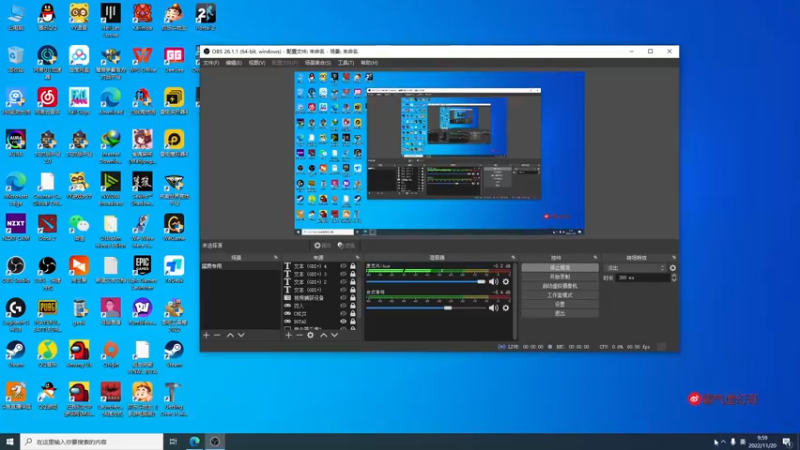Open the 属性 gear above Scenes panel
This screenshot has height=450, width=800.
[322, 245]
